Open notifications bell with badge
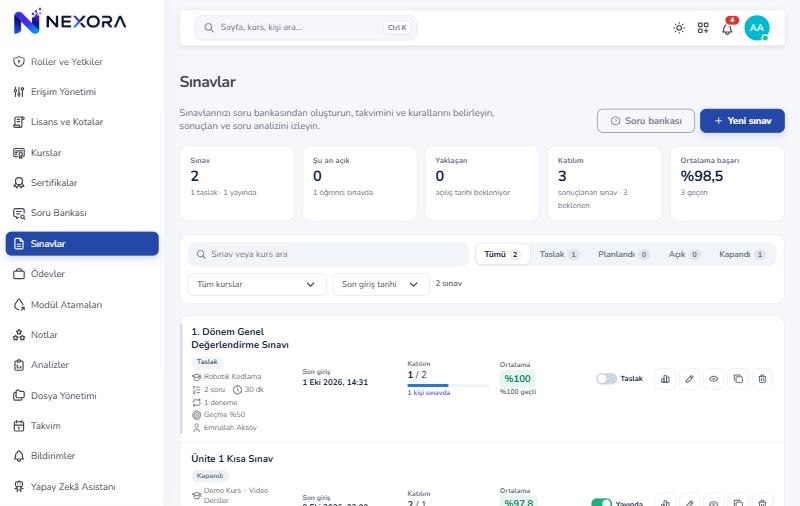The image size is (800, 506). [728, 28]
